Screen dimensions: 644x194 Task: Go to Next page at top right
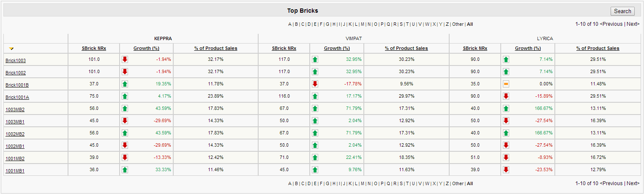click(x=633, y=24)
